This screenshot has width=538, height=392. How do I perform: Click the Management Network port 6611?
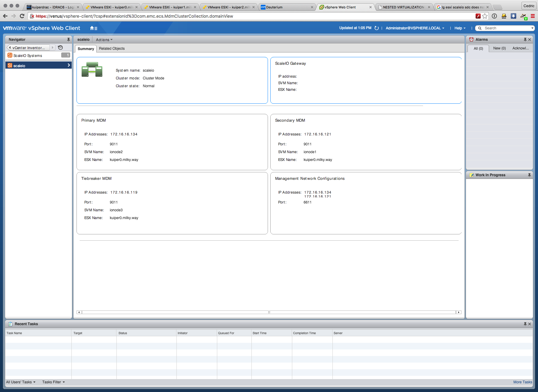tap(308, 202)
